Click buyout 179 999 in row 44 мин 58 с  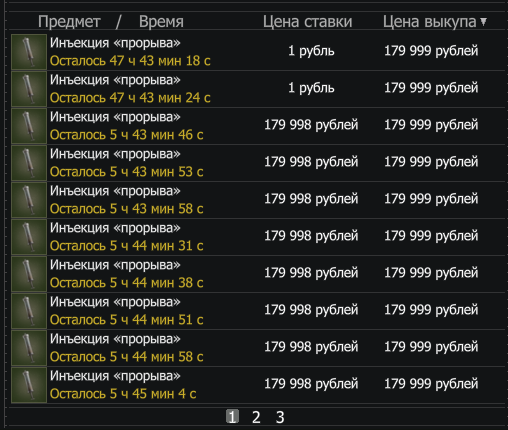coord(431,347)
